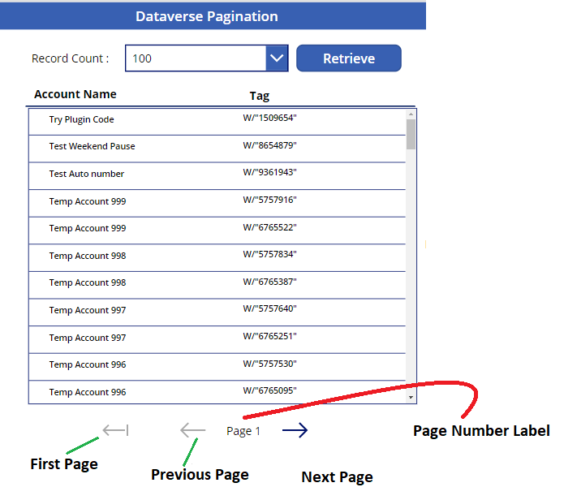Select the Test Auto number row
564x500 pixels.
[x=217, y=176]
